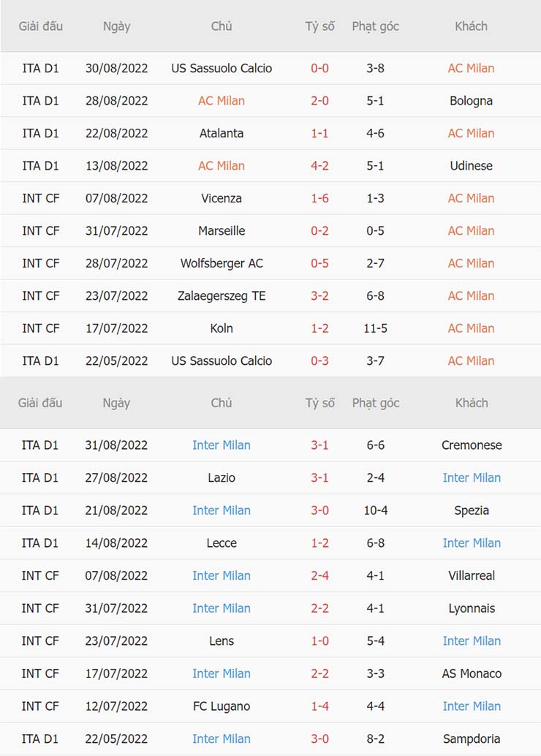Open the Villarreal team link
The image size is (541, 756).
(x=472, y=575)
